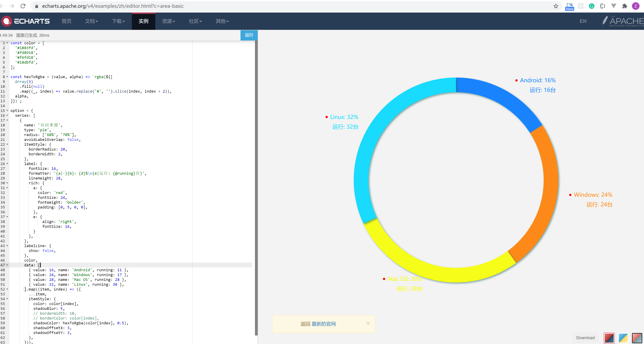The width and height of the screenshot is (644, 344).
Task: Select 首页 in the navigation bar
Action: tap(66, 21)
